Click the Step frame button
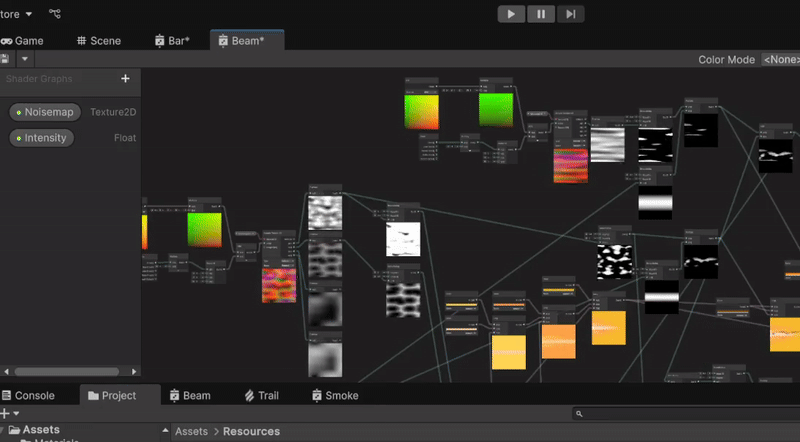 pyautogui.click(x=570, y=14)
